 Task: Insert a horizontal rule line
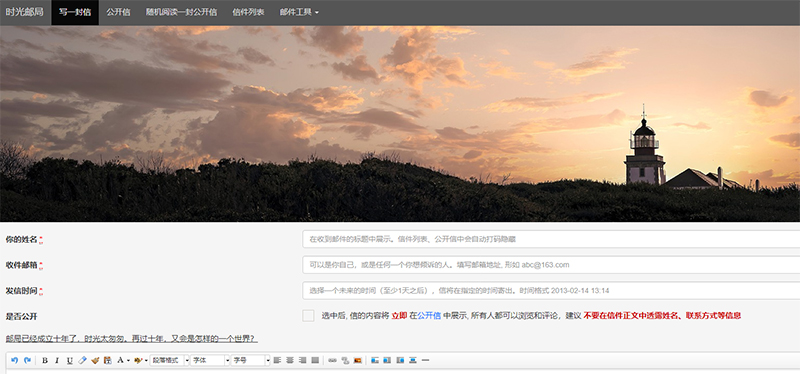pos(426,360)
